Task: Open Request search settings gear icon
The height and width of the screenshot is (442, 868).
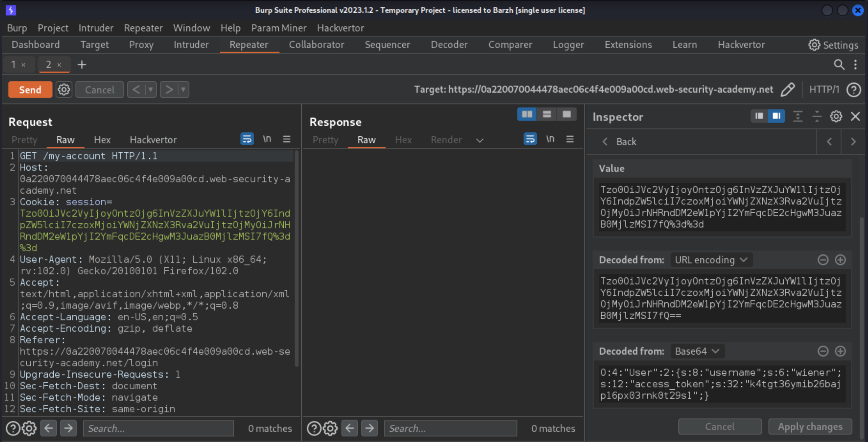Action: (x=29, y=428)
